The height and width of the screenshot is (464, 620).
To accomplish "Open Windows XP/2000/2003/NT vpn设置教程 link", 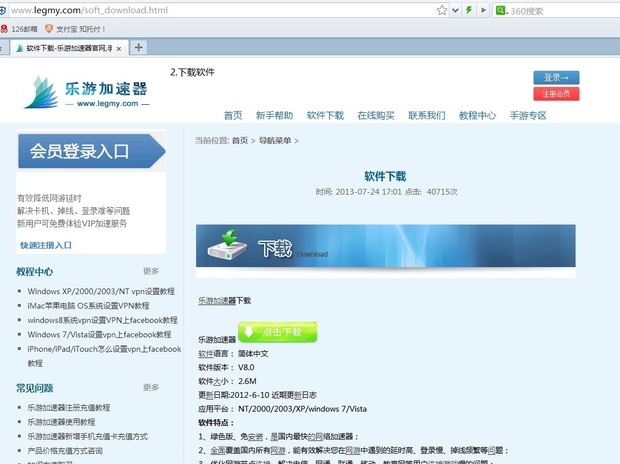I will [x=101, y=291].
